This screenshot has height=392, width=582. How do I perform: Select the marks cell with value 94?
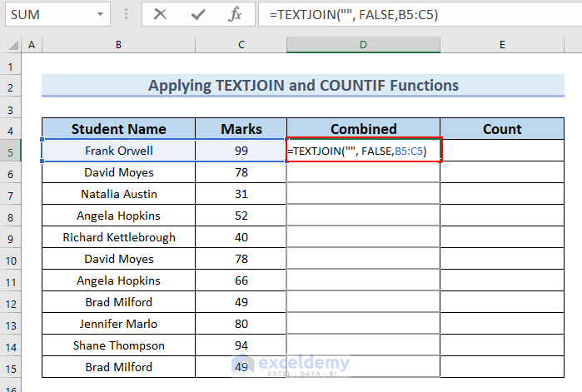241,345
